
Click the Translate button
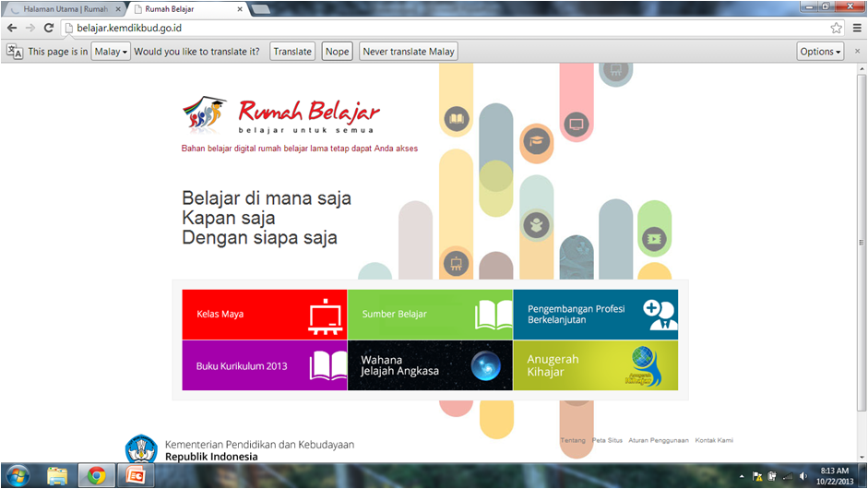292,52
